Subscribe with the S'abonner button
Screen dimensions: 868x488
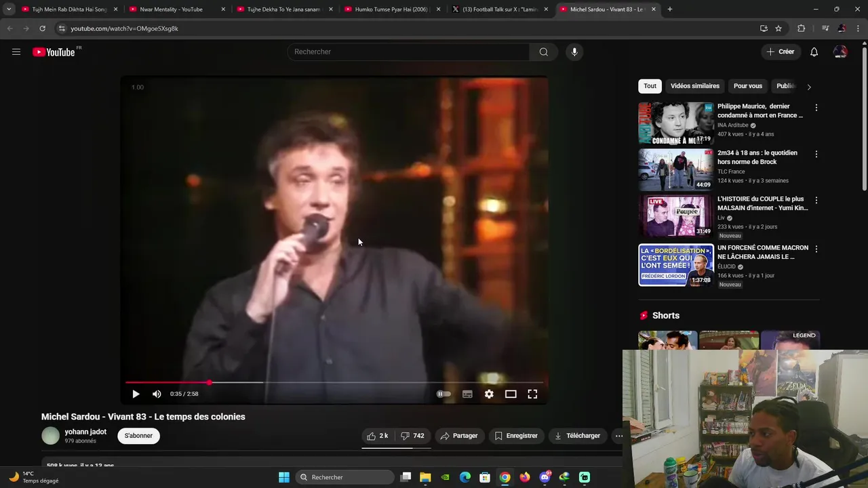tap(138, 436)
